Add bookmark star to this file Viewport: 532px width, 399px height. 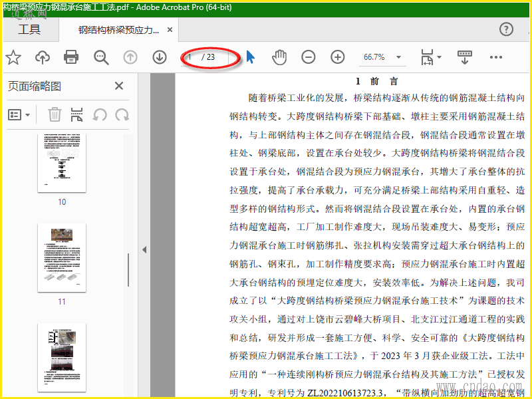pyautogui.click(x=13, y=57)
